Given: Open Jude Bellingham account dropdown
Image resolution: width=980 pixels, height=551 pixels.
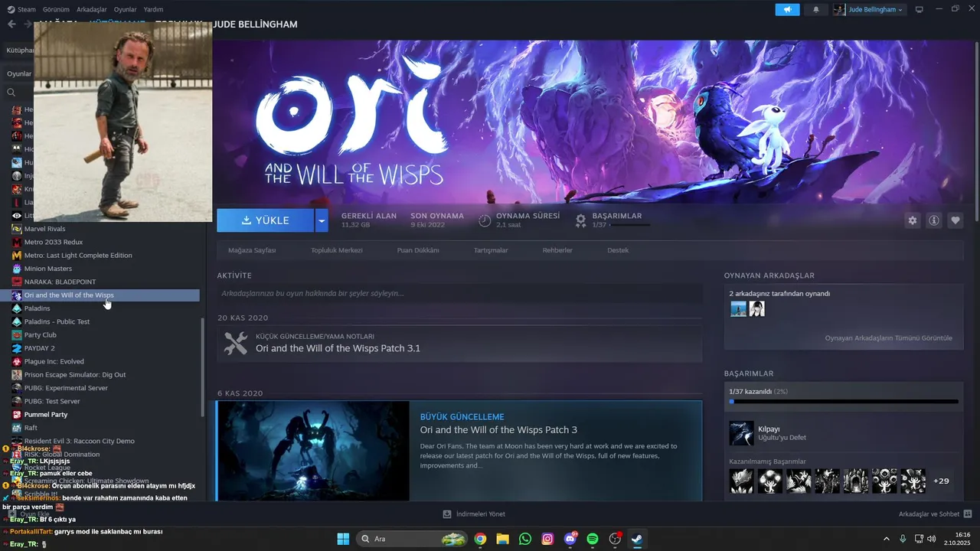Looking at the screenshot, I should pos(869,9).
